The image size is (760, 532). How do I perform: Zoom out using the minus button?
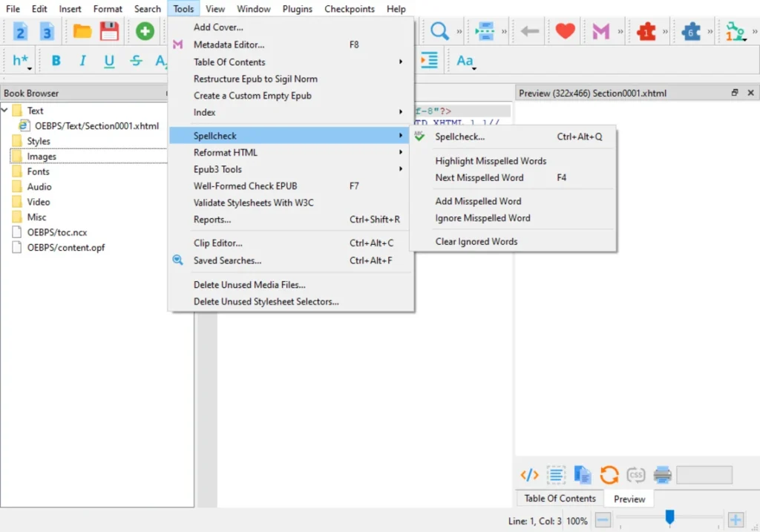pyautogui.click(x=603, y=520)
